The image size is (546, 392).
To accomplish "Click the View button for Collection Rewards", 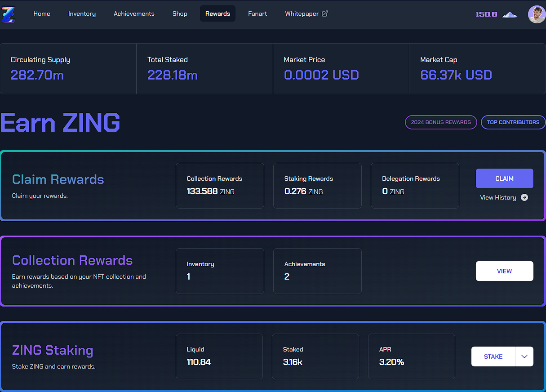I will point(504,271).
